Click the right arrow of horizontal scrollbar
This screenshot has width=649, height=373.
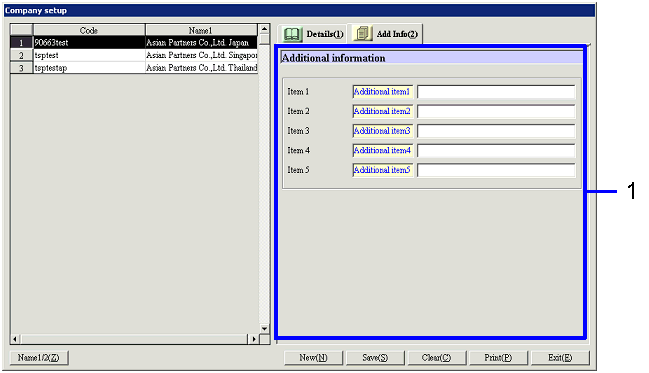[253, 339]
